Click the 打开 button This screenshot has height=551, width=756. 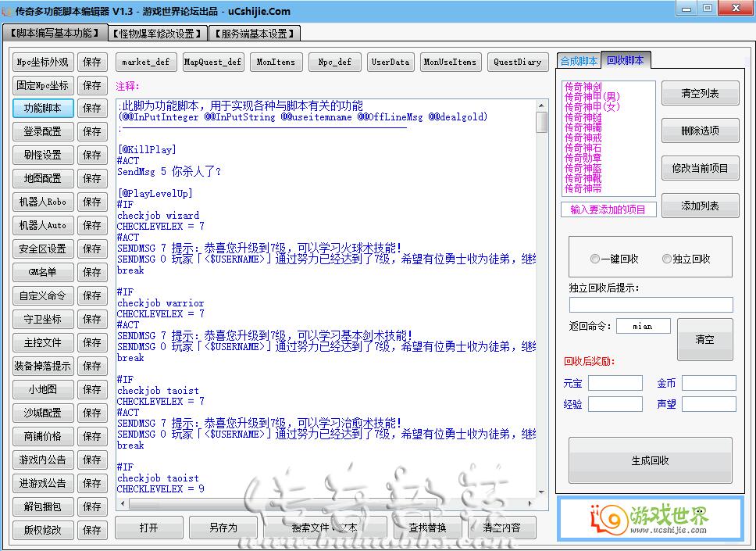pos(149,528)
